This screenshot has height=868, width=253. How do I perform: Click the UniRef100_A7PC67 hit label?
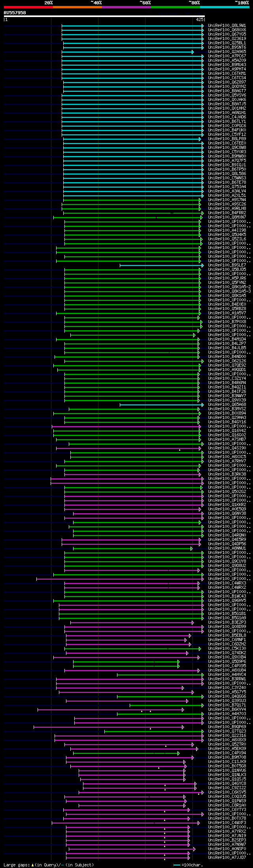[x=227, y=56]
